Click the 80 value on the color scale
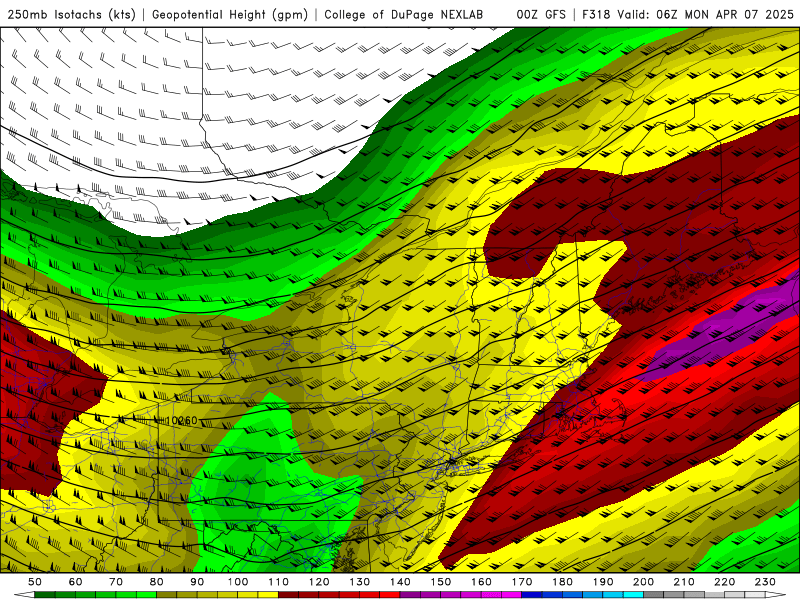This screenshot has width=800, height=600. pyautogui.click(x=157, y=582)
